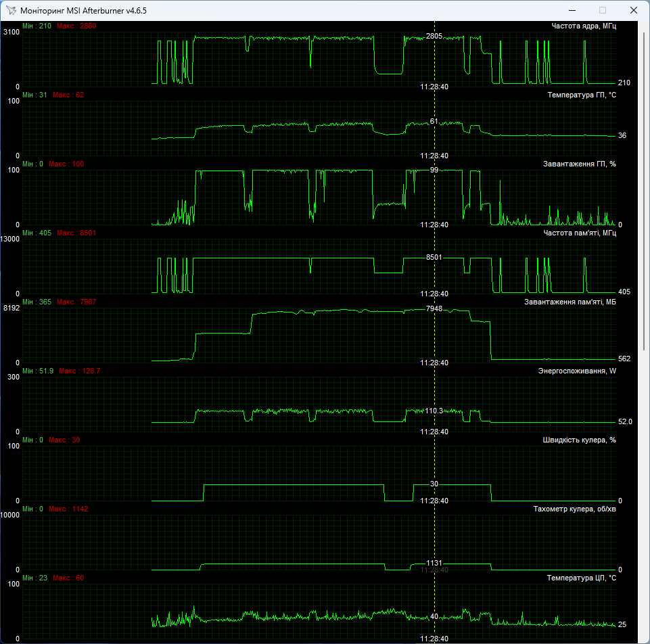Click the current value 562 of memory usage

624,359
